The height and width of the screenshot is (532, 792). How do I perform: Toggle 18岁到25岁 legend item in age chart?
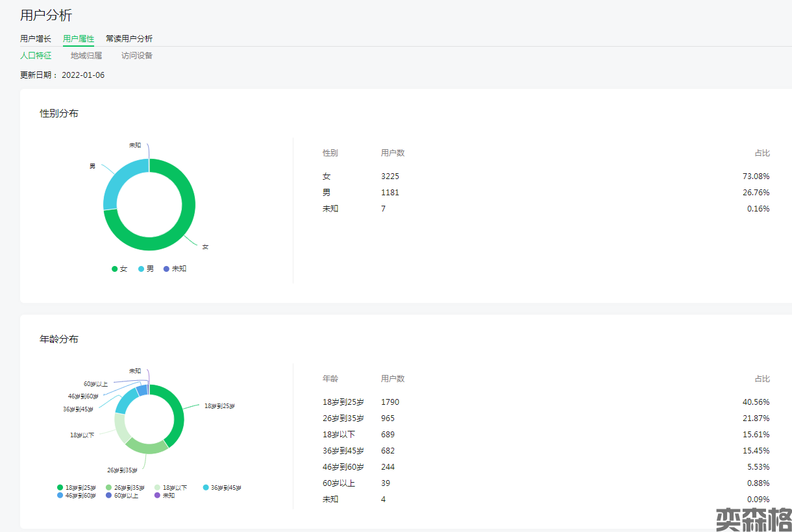(x=76, y=487)
